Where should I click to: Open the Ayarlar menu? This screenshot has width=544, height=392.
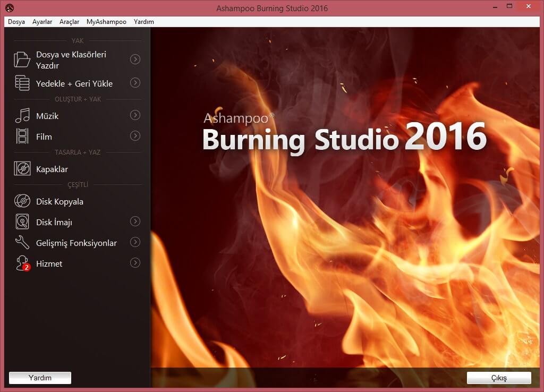[42, 22]
